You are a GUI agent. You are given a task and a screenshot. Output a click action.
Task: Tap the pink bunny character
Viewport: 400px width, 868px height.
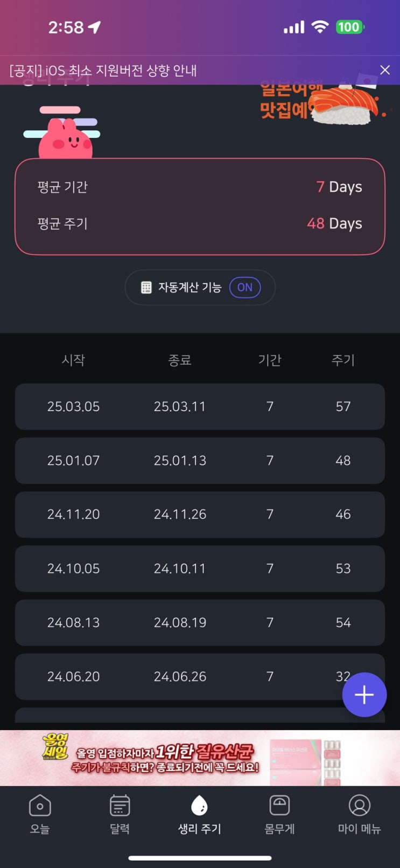[x=66, y=139]
